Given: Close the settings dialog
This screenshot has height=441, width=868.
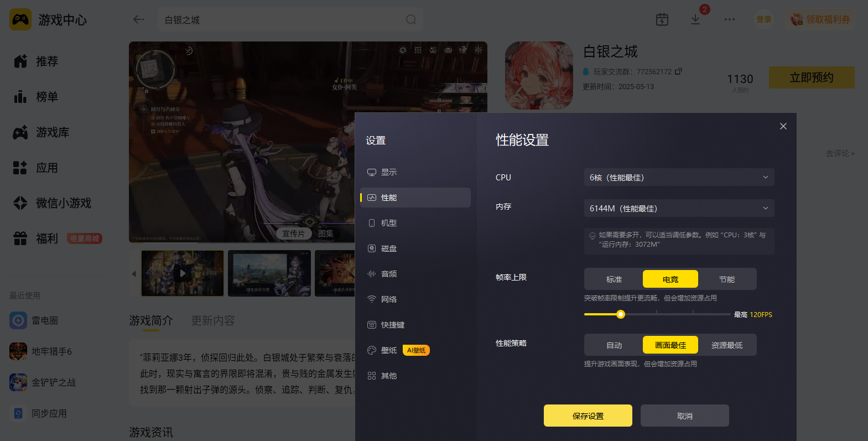Looking at the screenshot, I should click(783, 126).
